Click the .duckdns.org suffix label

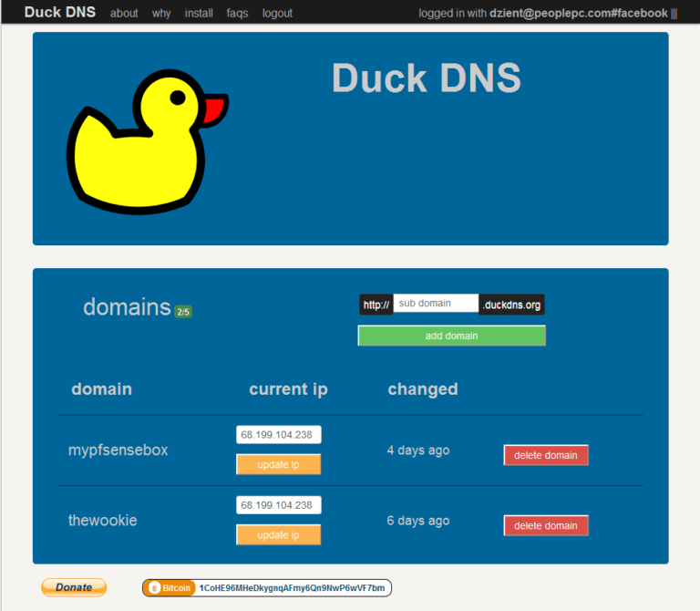coord(511,305)
